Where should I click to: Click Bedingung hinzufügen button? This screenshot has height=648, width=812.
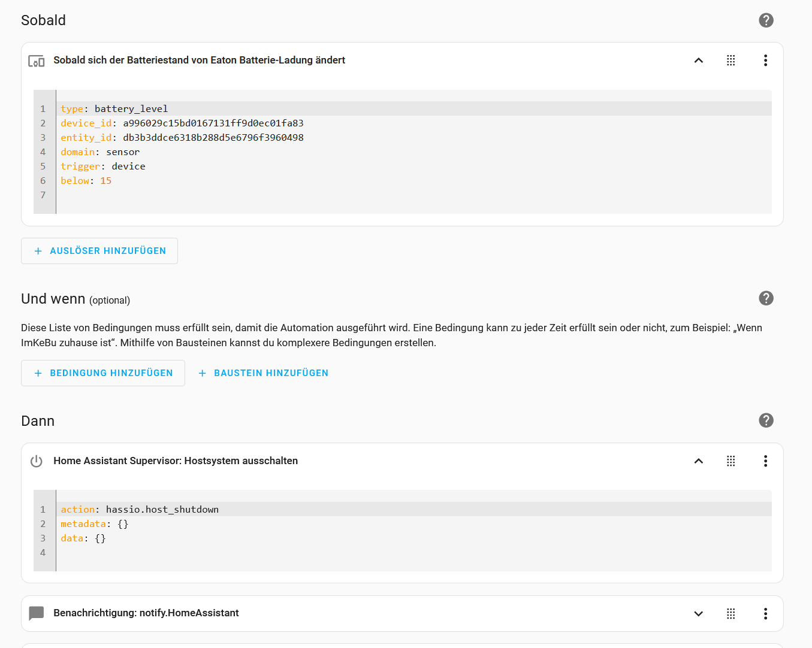103,373
